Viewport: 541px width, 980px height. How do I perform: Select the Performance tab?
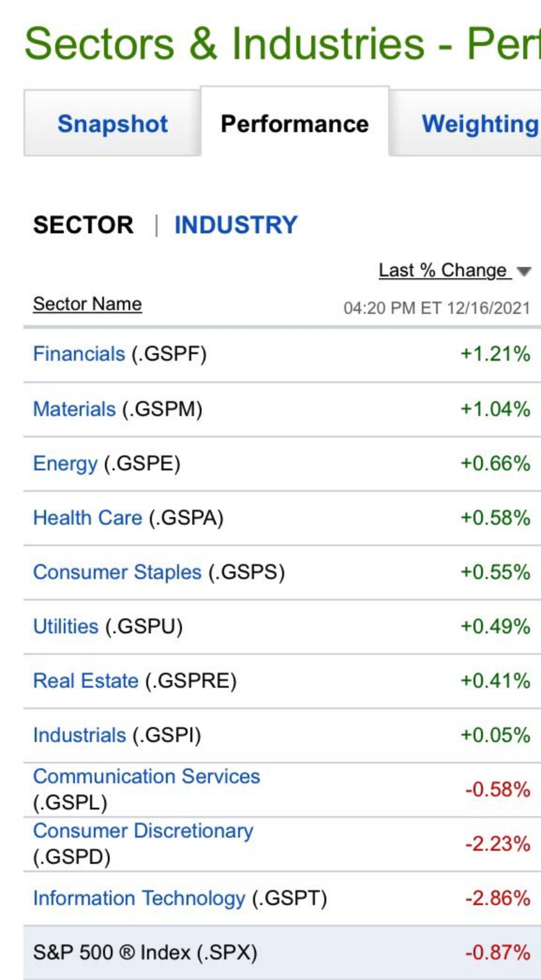[295, 124]
